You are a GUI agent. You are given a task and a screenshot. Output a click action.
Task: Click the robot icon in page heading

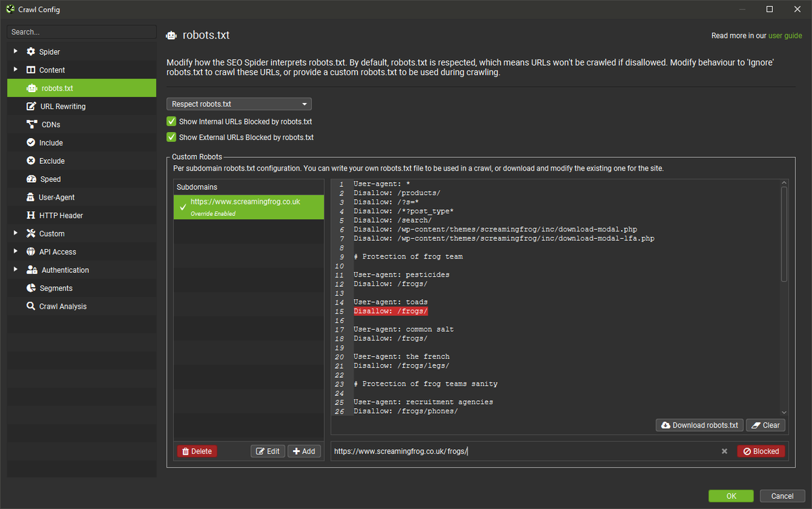[172, 36]
